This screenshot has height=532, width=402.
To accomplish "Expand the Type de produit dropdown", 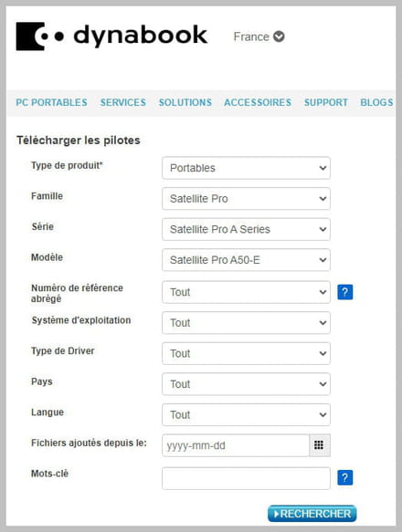I will tap(246, 168).
